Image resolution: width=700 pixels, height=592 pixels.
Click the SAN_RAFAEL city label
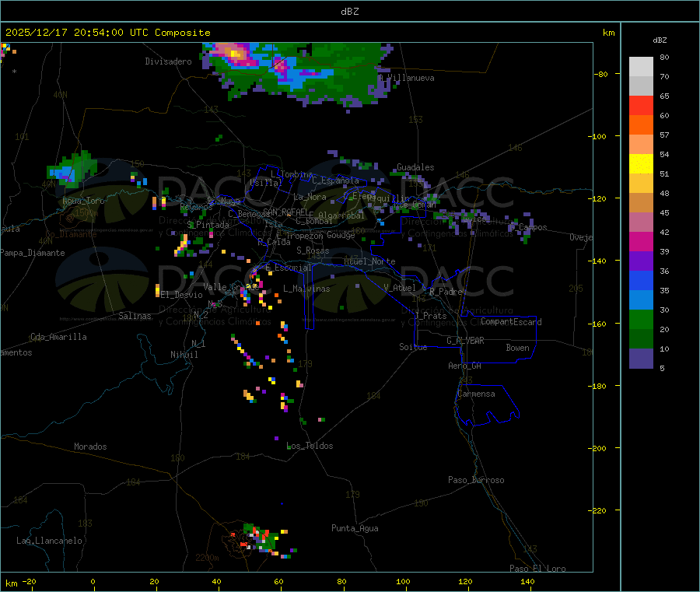[x=285, y=212]
